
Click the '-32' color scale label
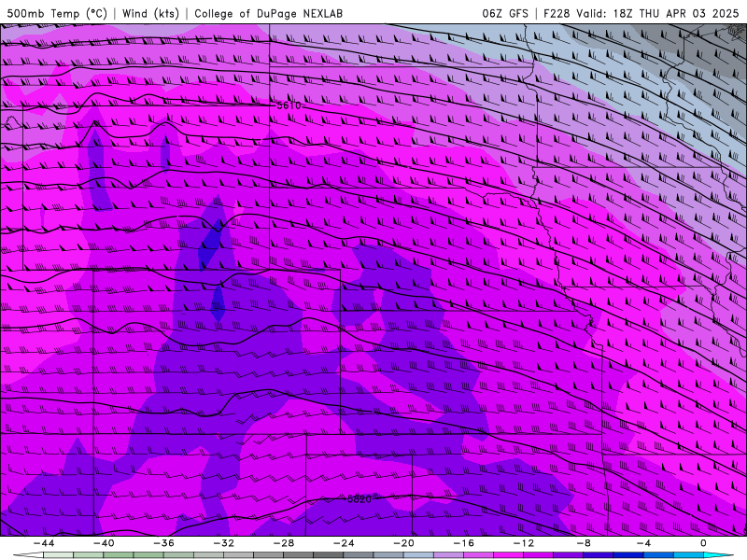224,543
